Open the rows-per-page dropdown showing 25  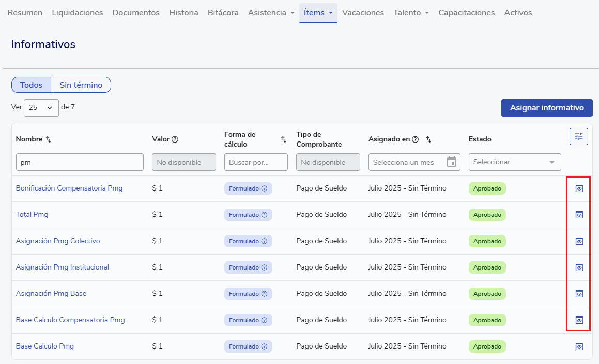41,108
